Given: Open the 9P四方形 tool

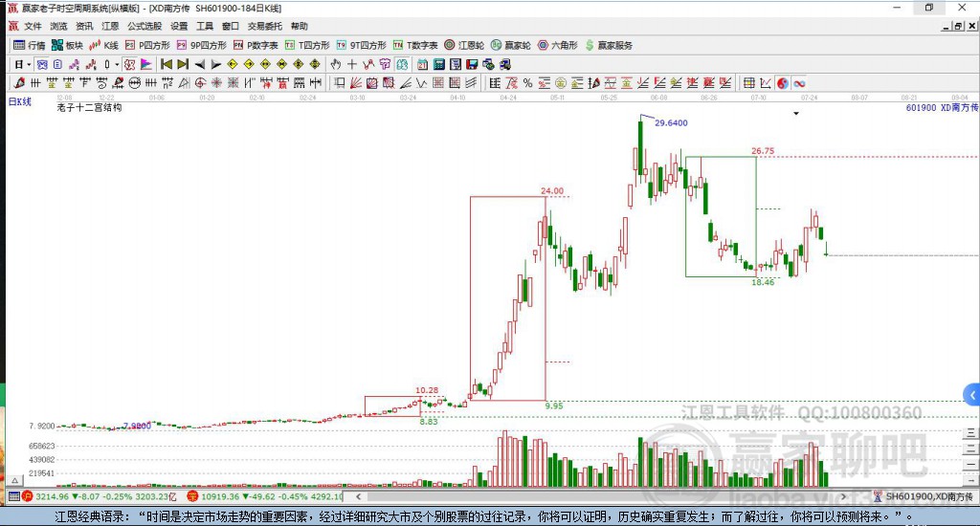Looking at the screenshot, I should click(x=201, y=45).
